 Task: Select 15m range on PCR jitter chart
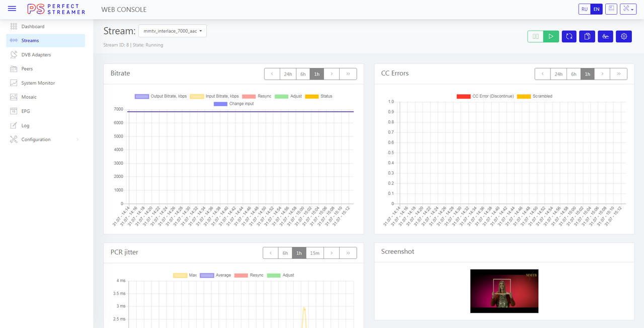pyautogui.click(x=314, y=253)
